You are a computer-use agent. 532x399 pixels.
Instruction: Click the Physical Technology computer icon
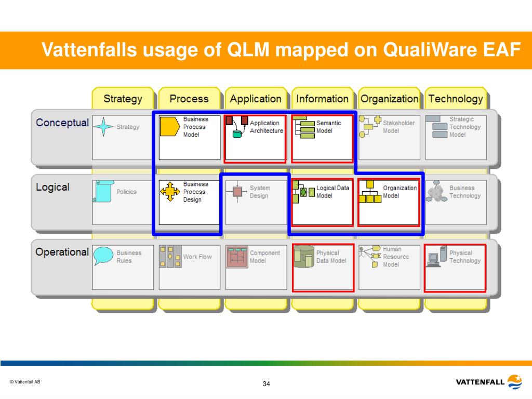point(437,257)
